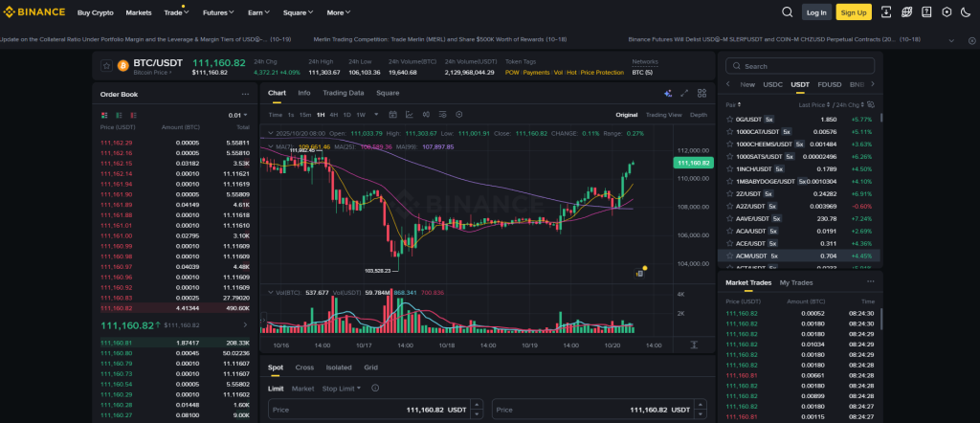Show asks-only order book view
Viewport: 980px width, 423px height.
coord(134,115)
